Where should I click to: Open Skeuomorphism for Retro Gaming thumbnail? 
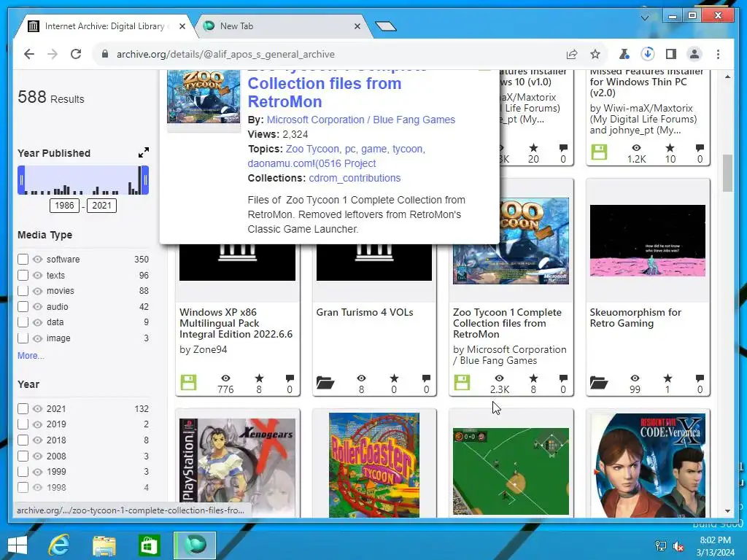pyautogui.click(x=648, y=241)
